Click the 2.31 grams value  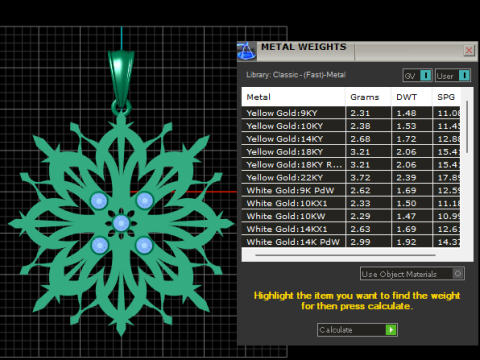(x=360, y=113)
